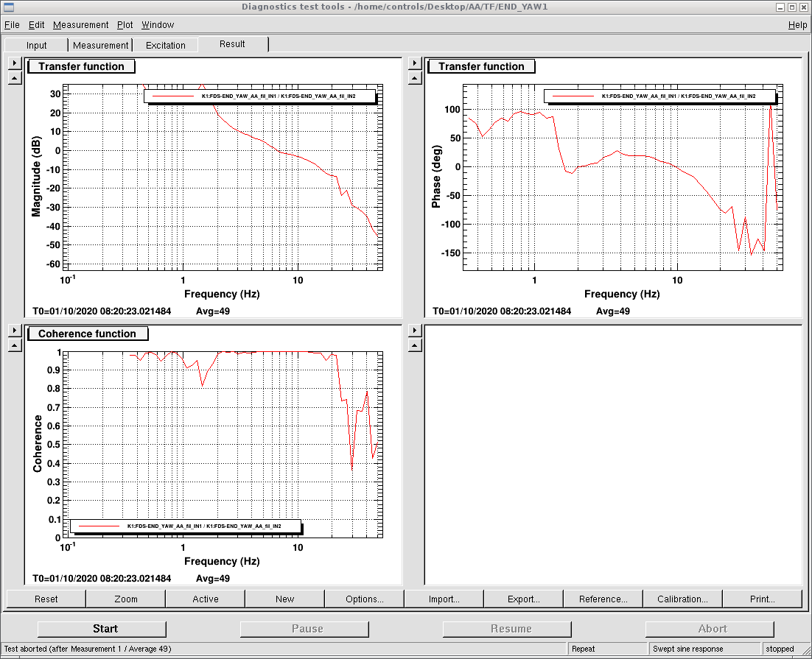Open the Help menu

(x=797, y=24)
